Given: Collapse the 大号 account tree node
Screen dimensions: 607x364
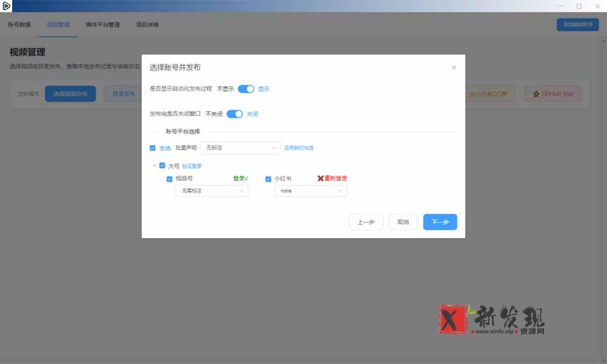Looking at the screenshot, I should [x=154, y=166].
